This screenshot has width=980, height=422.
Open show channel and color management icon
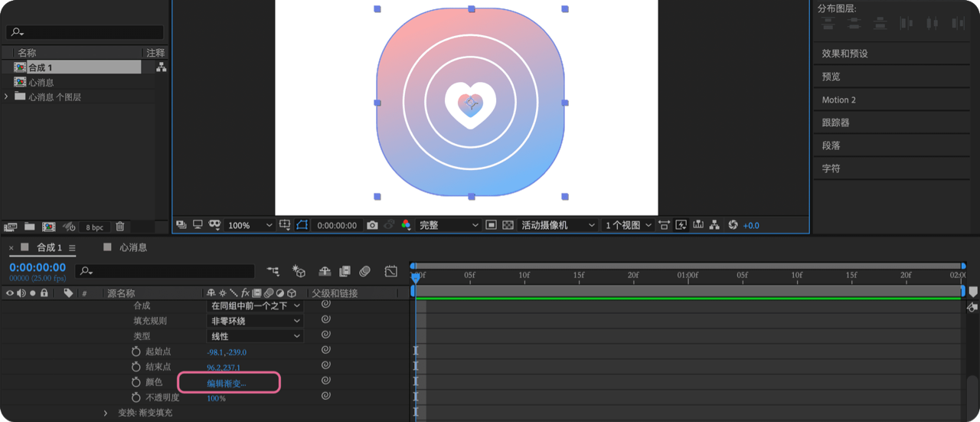click(x=406, y=225)
